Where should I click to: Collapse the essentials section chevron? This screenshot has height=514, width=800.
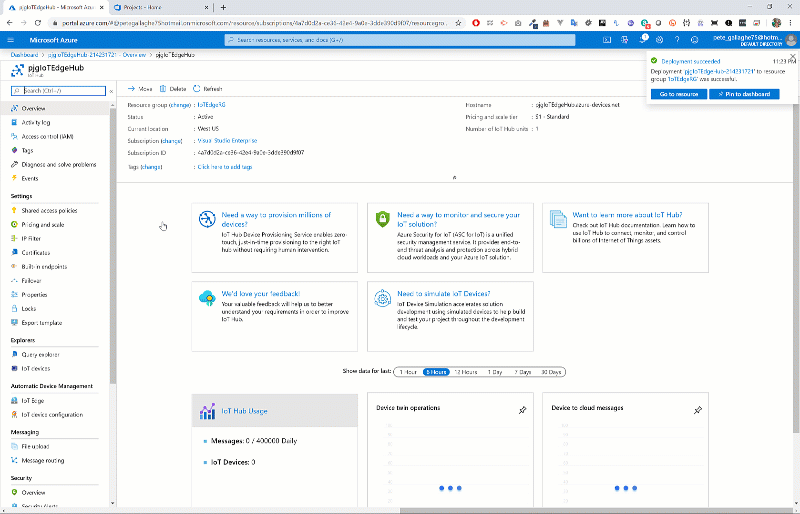coord(454,178)
